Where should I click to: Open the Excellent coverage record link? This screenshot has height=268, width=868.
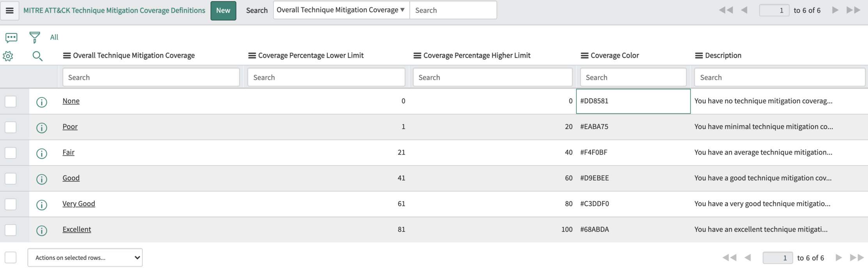tap(77, 229)
